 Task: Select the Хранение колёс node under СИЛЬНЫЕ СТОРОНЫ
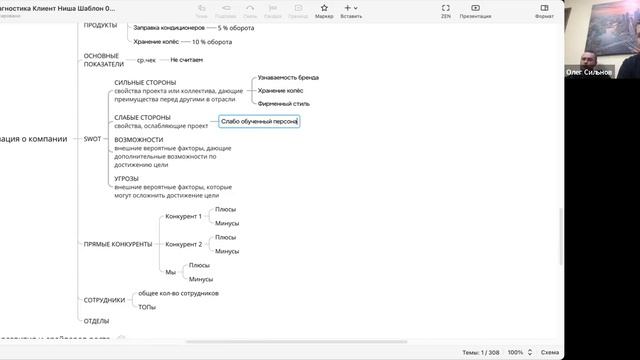click(280, 91)
